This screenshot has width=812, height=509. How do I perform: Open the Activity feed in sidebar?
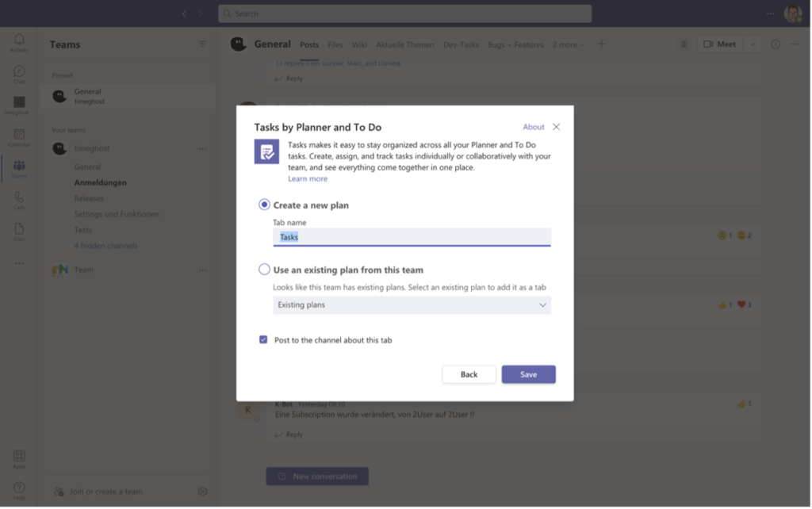19,42
